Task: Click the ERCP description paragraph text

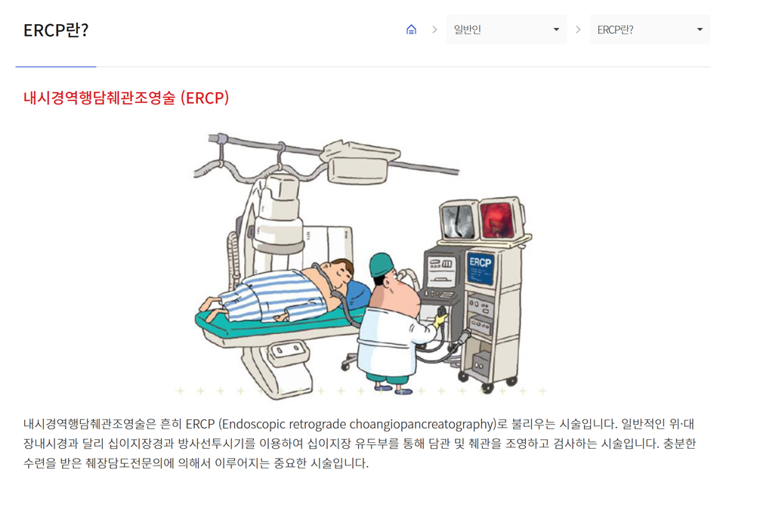Action: (x=360, y=444)
